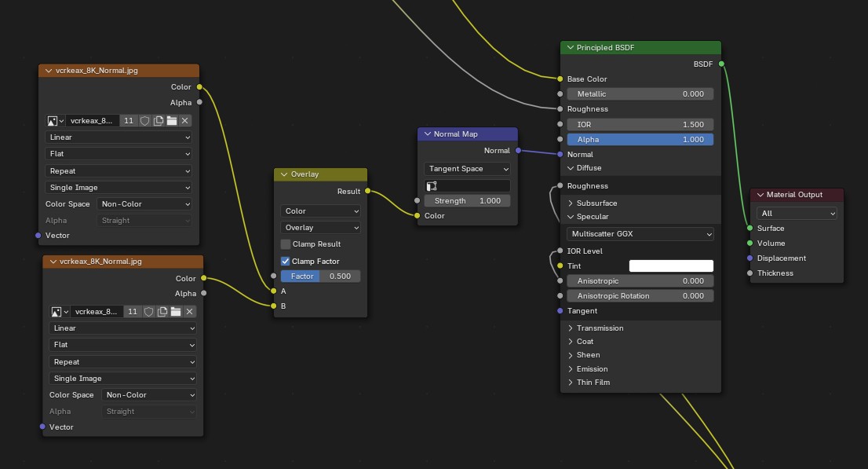Click image name field in node feeding Overlay B
The width and height of the screenshot is (868, 469).
click(x=97, y=312)
